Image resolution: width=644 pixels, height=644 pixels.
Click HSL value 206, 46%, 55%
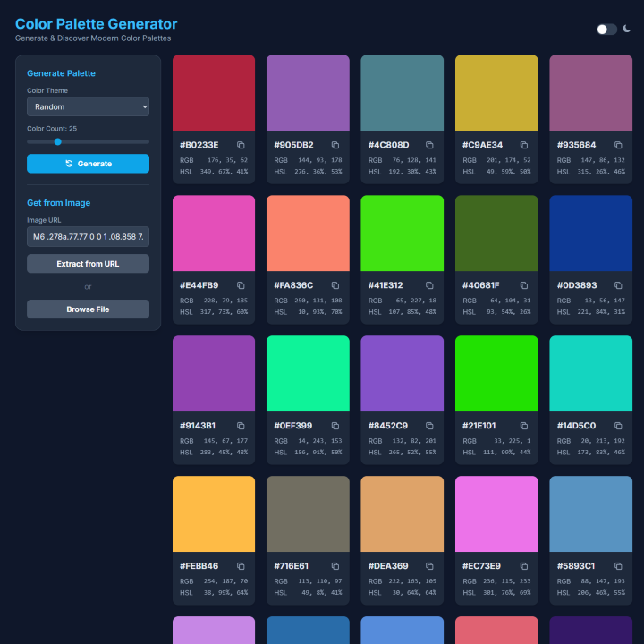point(601,593)
